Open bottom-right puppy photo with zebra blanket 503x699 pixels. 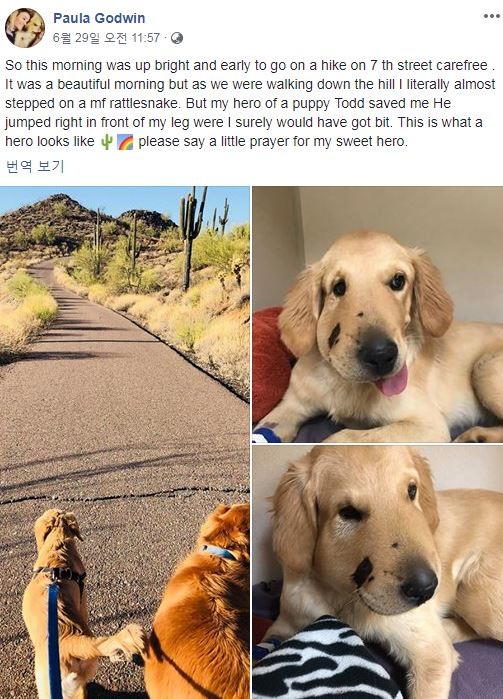[x=378, y=572]
